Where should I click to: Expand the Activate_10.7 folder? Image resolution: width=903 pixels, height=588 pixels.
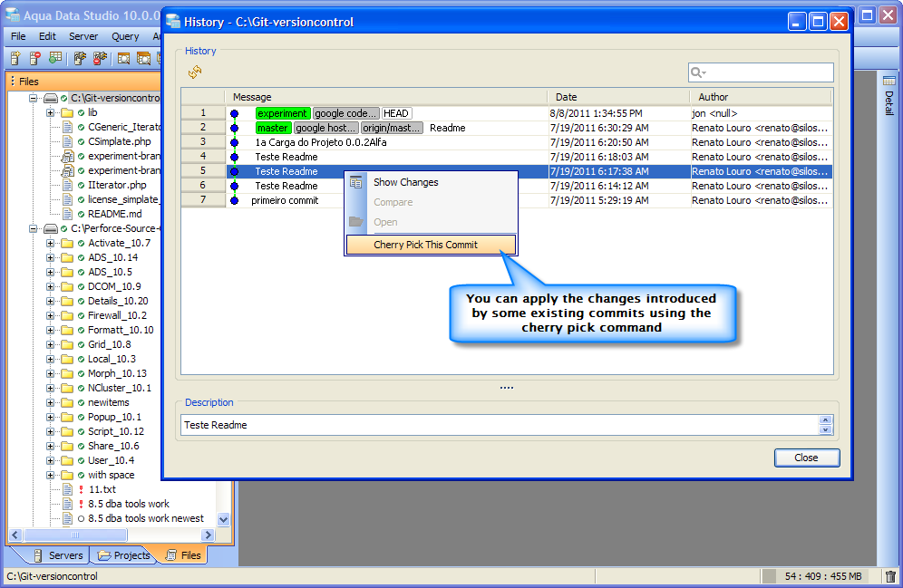coord(51,243)
